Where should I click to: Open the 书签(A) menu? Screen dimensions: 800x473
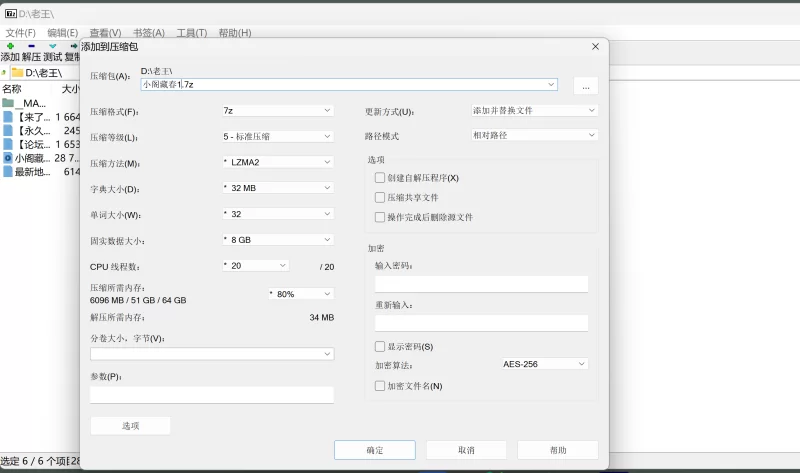(148, 33)
